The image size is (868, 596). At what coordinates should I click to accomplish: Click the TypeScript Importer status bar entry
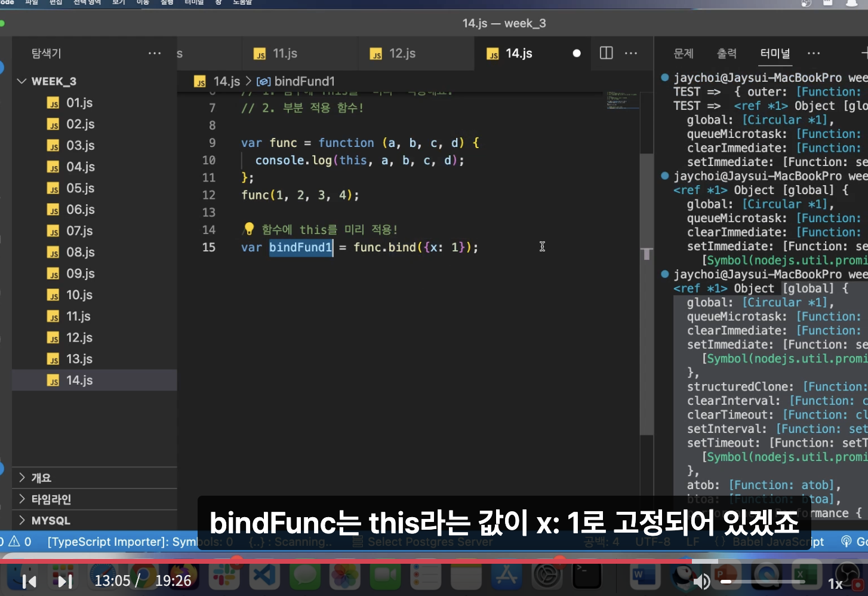(x=140, y=542)
